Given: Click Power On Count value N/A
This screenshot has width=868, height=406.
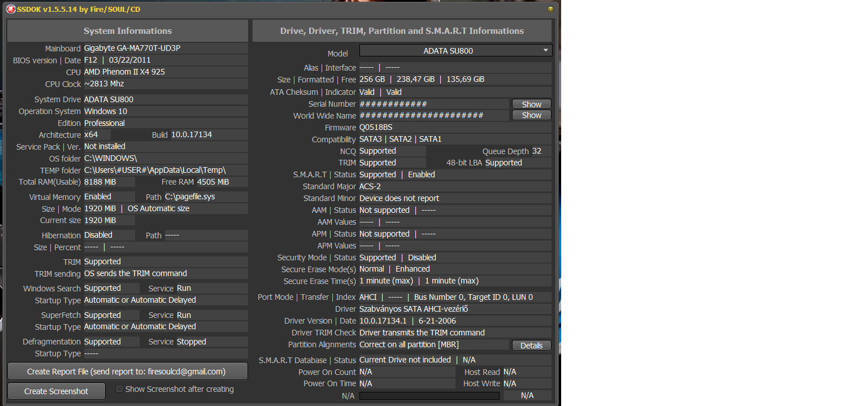Looking at the screenshot, I should point(407,372).
